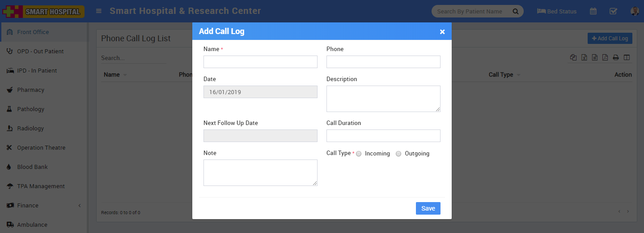Export list to Excel icon

tap(584, 57)
